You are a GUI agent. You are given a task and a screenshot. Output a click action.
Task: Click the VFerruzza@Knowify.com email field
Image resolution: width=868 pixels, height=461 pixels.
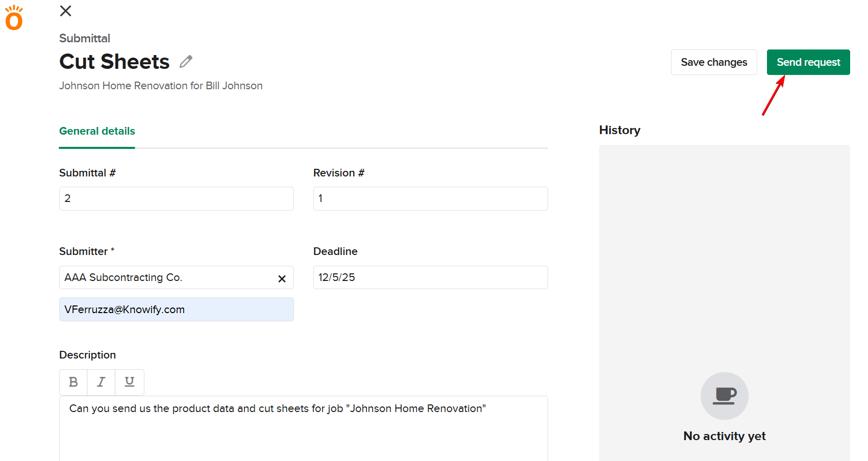pos(176,310)
